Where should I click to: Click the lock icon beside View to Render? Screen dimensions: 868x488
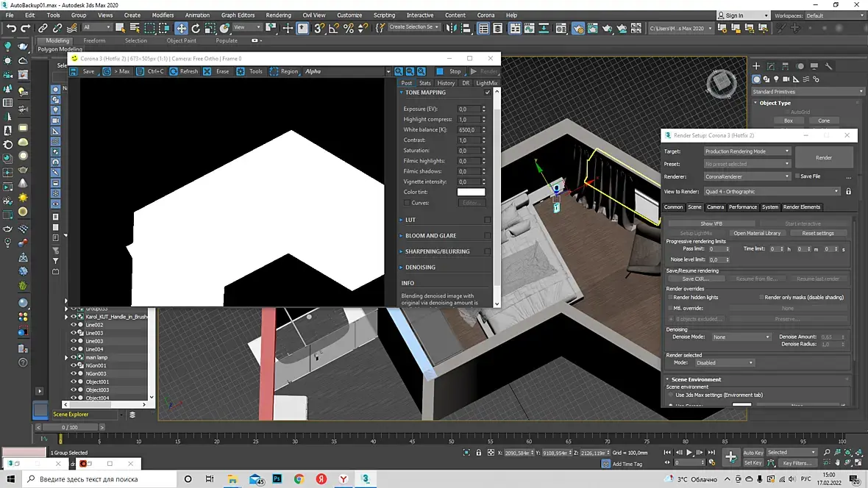(x=848, y=192)
